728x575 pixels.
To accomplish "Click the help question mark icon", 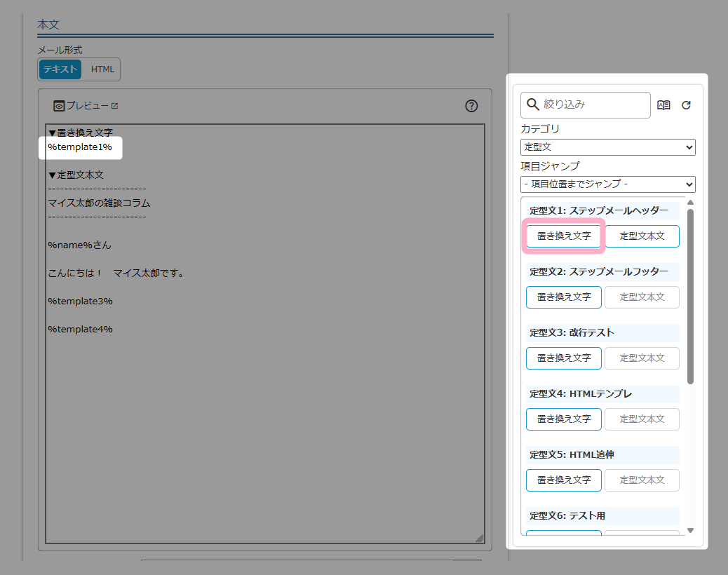I will tap(471, 106).
